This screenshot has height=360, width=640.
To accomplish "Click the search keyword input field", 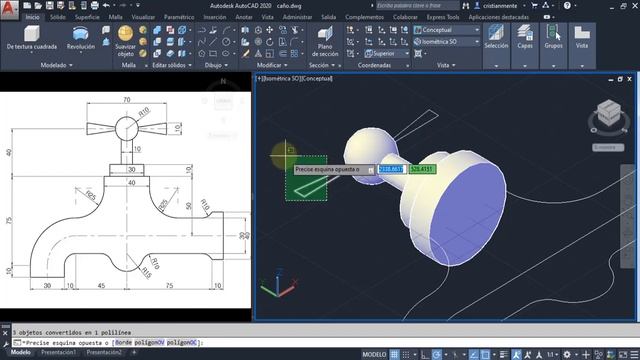I will point(417,6).
